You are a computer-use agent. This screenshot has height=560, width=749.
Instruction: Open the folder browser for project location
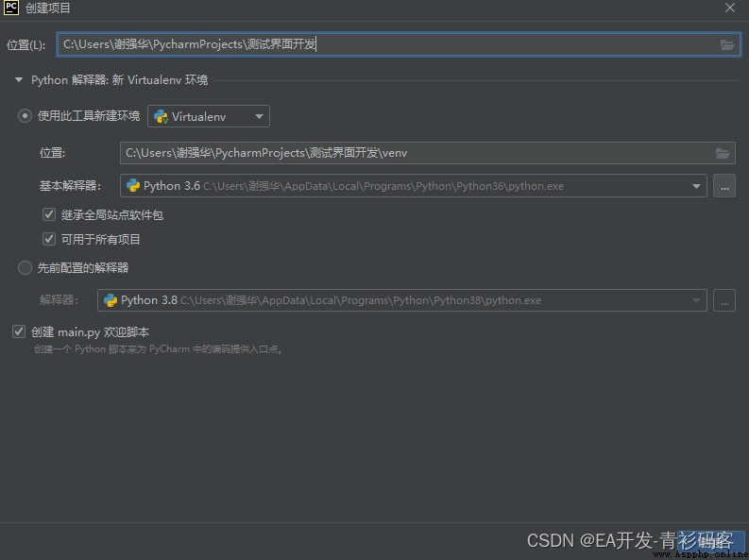tap(727, 45)
